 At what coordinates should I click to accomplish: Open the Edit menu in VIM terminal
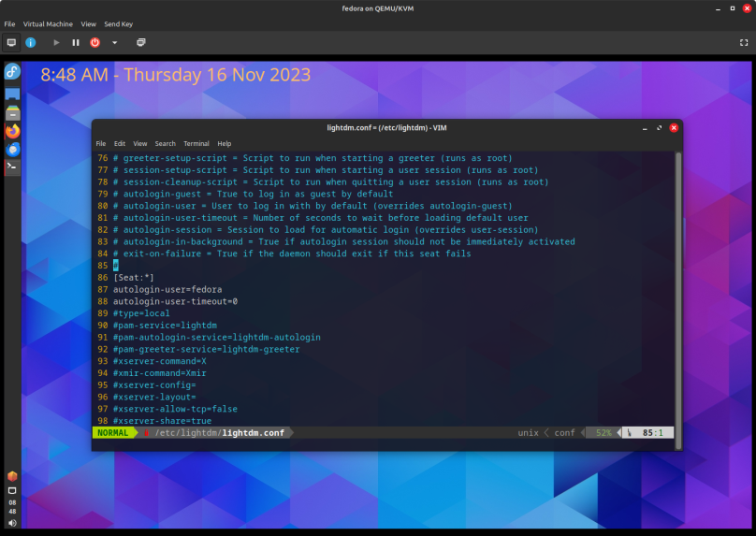click(x=120, y=144)
